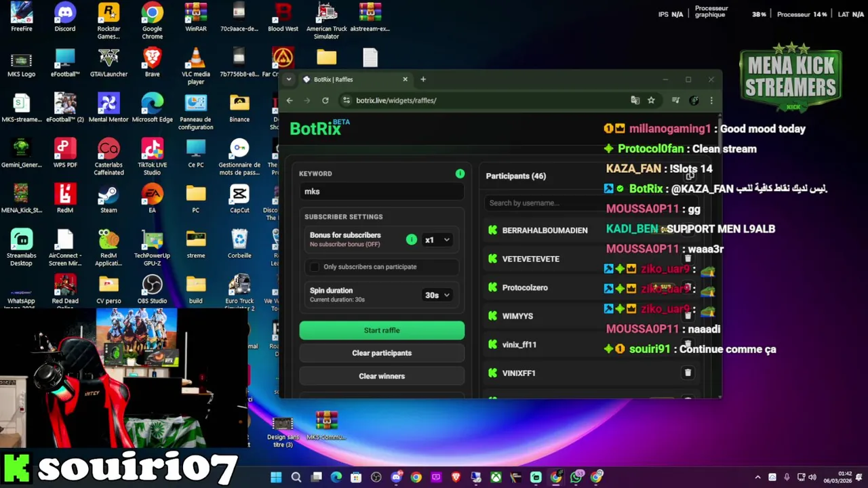868x488 pixels.
Task: Click the keyword info icon in BotRix
Action: tap(460, 174)
